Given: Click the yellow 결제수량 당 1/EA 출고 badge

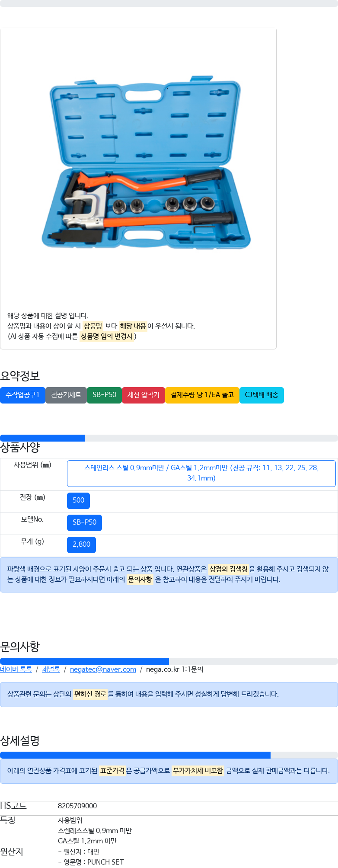Looking at the screenshot, I should coord(202,395).
